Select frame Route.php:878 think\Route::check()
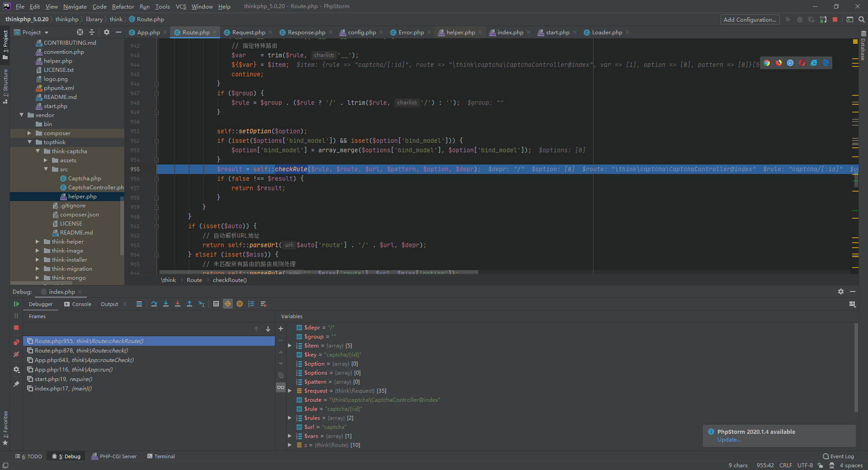 pyautogui.click(x=149, y=351)
